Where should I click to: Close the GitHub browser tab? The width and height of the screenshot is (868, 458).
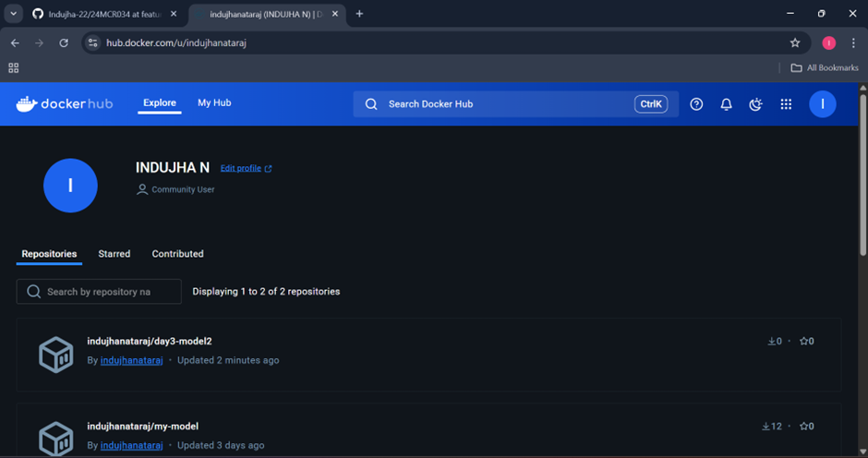[174, 14]
